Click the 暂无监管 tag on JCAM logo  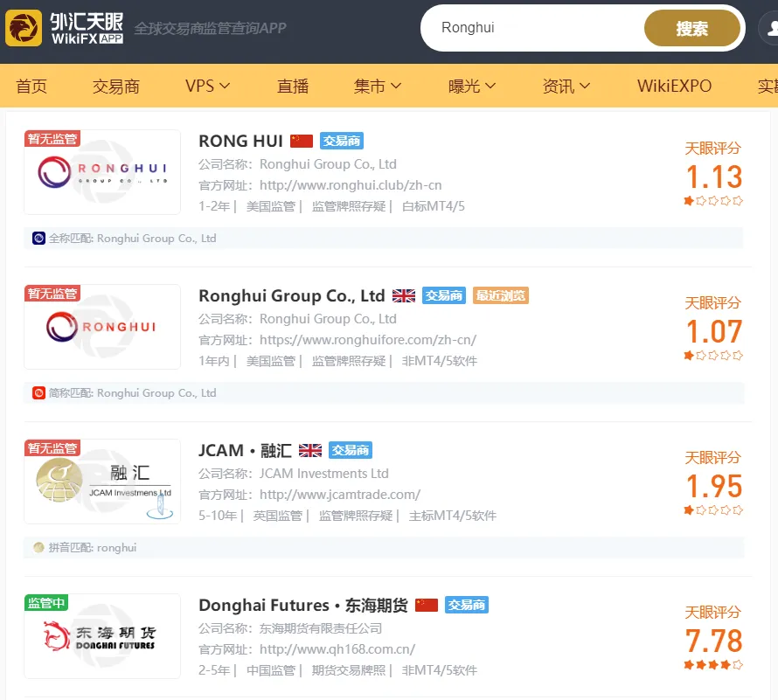tap(52, 448)
